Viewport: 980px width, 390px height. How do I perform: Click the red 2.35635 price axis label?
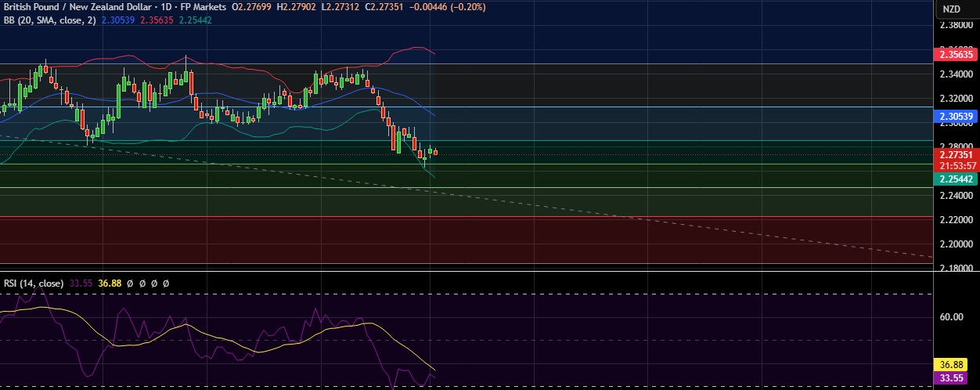coord(956,55)
